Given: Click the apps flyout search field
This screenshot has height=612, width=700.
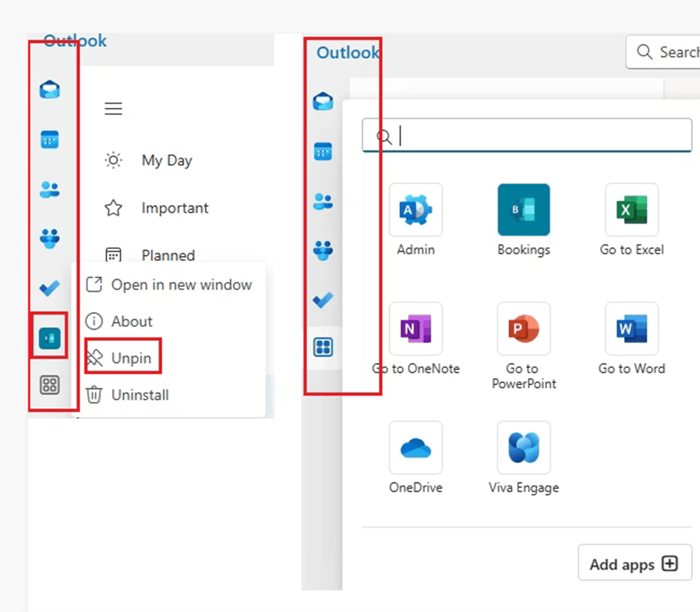Looking at the screenshot, I should [527, 136].
